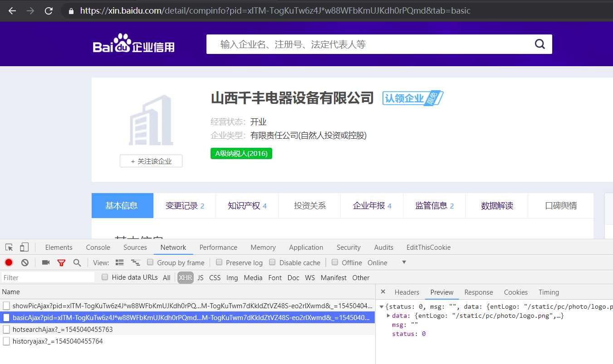Select the showPicAjax request row
This screenshot has width=613, height=364.
(187, 306)
